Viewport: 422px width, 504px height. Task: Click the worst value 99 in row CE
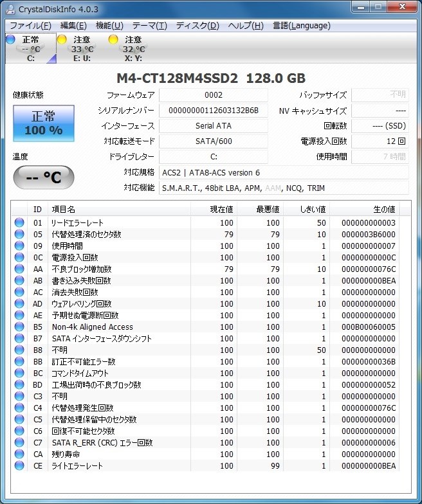[x=275, y=465]
